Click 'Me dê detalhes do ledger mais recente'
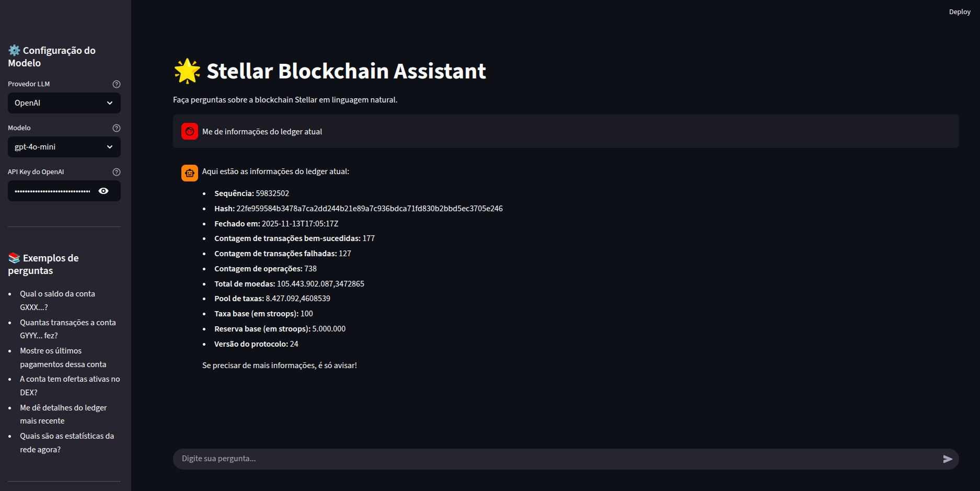980x491 pixels. [x=63, y=414]
